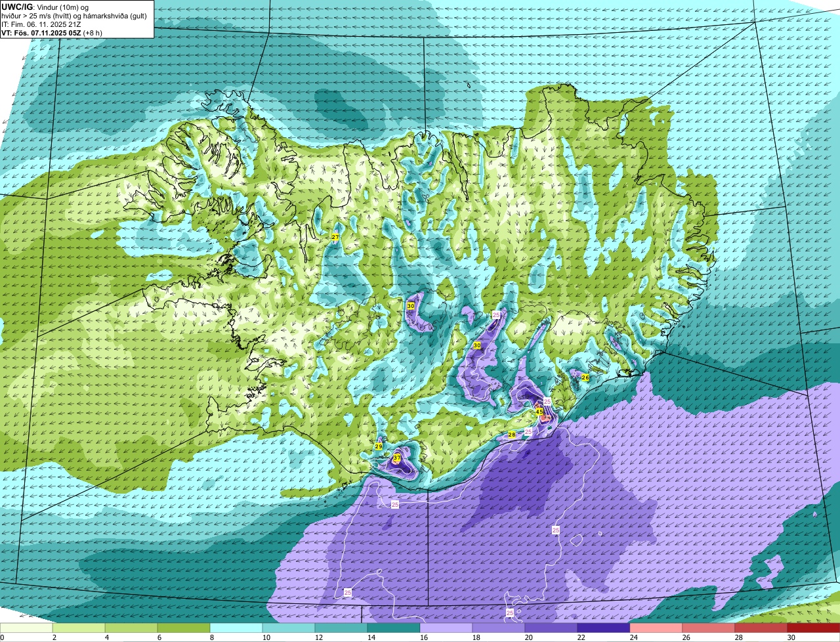This screenshot has height=642, width=840.
Task: Click the yellow gust label 27
Action: (x=335, y=237)
